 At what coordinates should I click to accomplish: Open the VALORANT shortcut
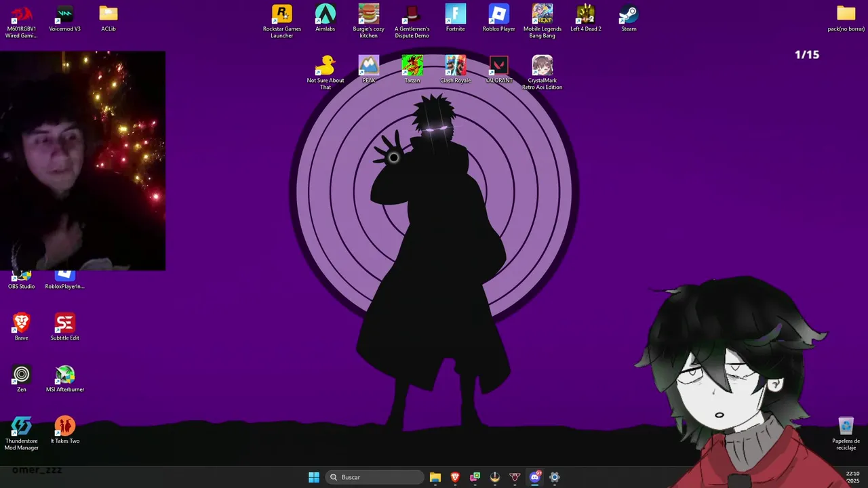pyautogui.click(x=499, y=69)
